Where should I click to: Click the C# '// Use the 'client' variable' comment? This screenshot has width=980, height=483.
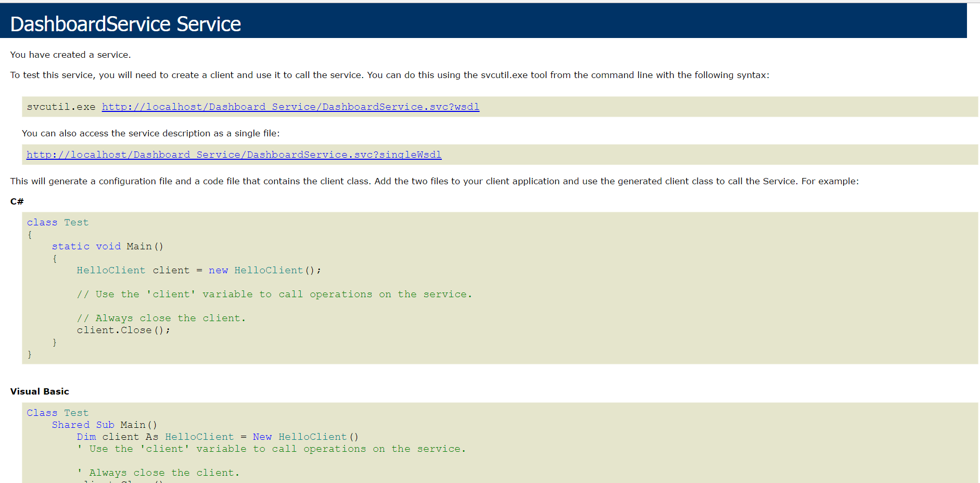[274, 294]
